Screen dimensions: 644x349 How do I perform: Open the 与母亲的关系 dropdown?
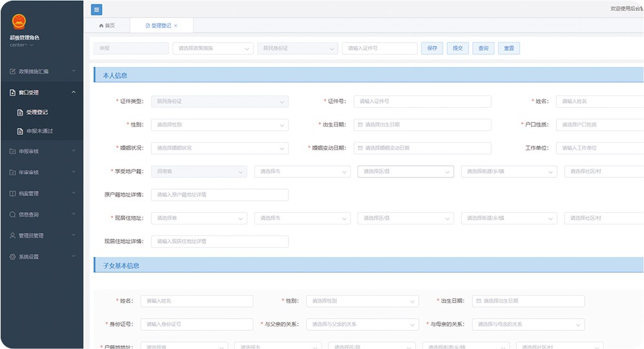coord(528,324)
